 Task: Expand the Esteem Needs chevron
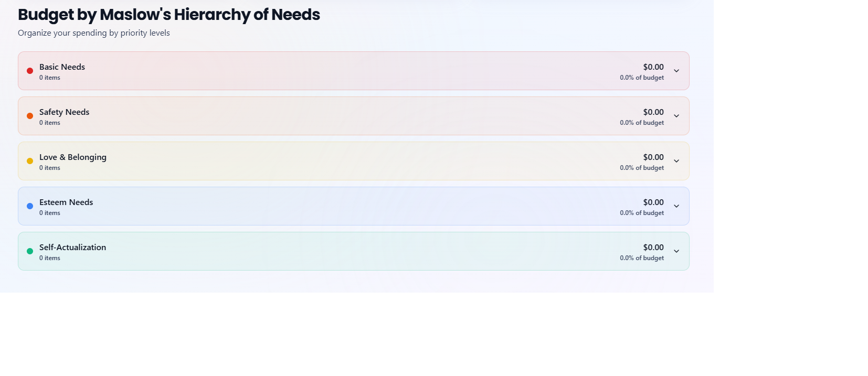coord(676,206)
